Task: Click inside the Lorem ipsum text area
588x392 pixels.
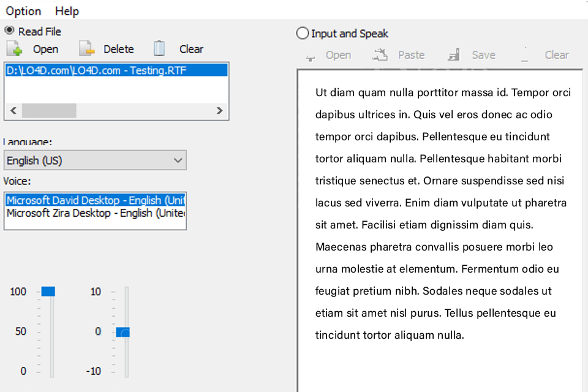Action: point(440,231)
